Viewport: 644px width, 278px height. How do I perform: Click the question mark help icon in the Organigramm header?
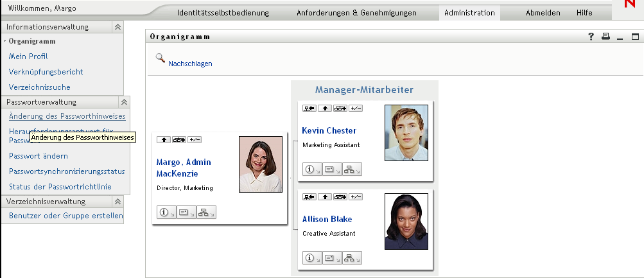(x=591, y=37)
